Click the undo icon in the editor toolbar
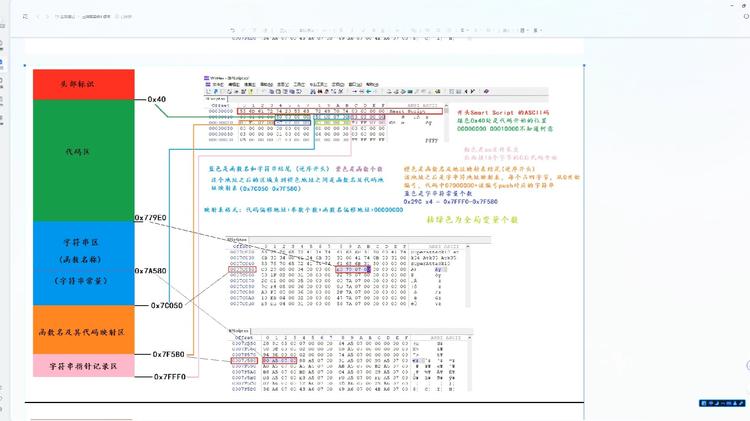The width and height of the screenshot is (750, 421). (232, 30)
